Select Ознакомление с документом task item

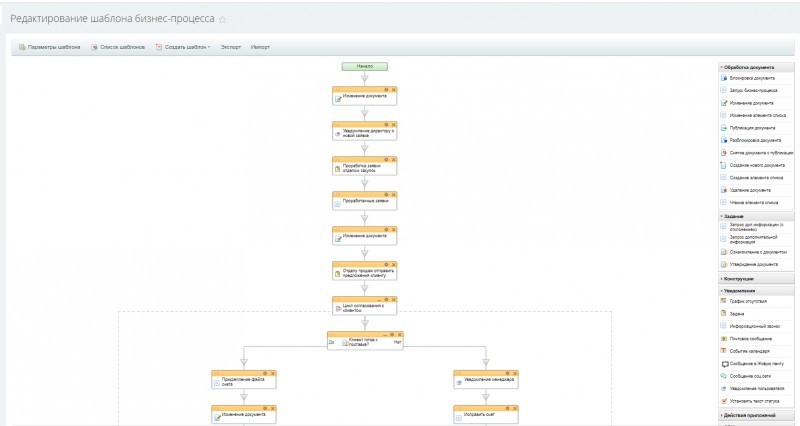tap(756, 252)
